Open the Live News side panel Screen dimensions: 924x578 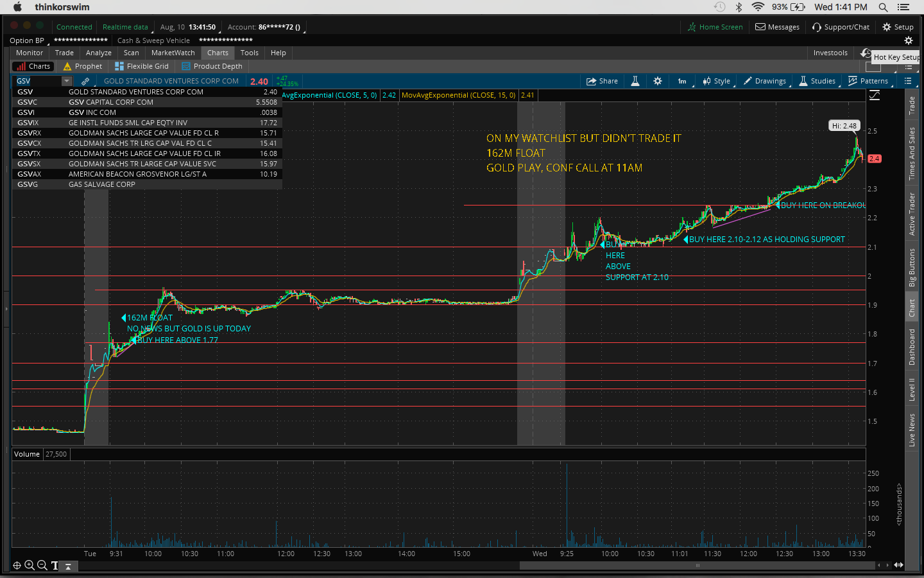pyautogui.click(x=912, y=430)
